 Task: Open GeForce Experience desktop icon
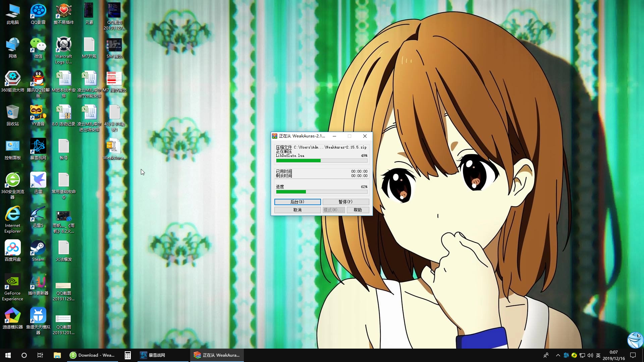(13, 288)
